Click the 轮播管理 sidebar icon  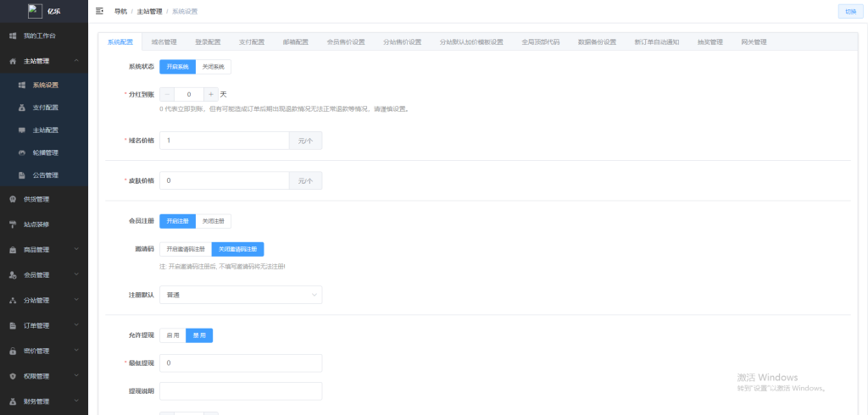(21, 152)
